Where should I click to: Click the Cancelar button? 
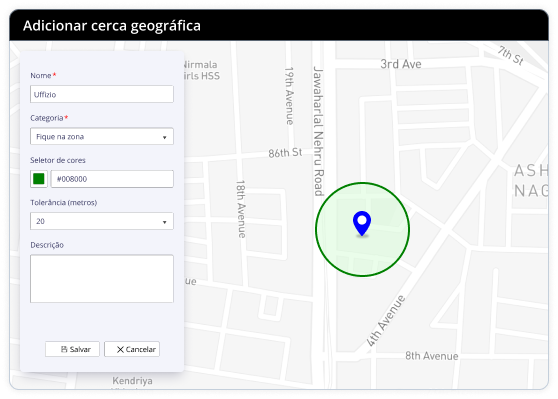(132, 349)
